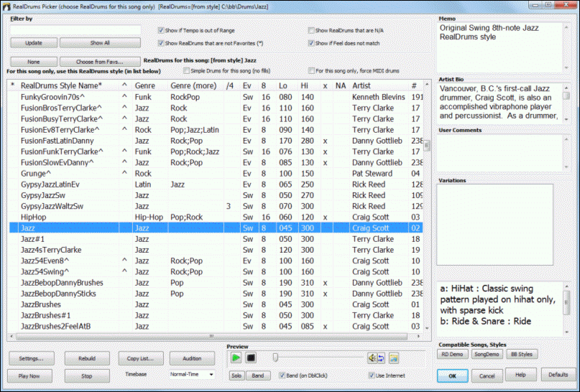Open the BB Styles button
This screenshot has height=392, width=580.
(x=522, y=354)
